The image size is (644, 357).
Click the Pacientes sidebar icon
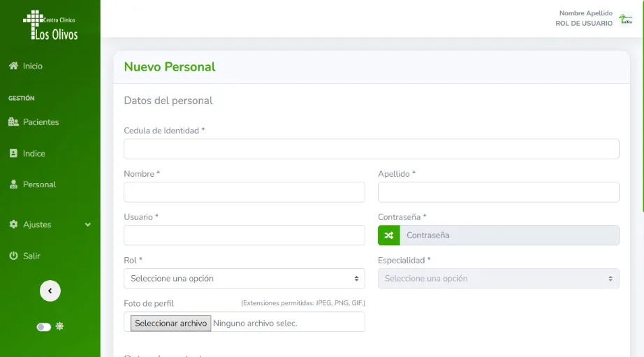tap(13, 122)
